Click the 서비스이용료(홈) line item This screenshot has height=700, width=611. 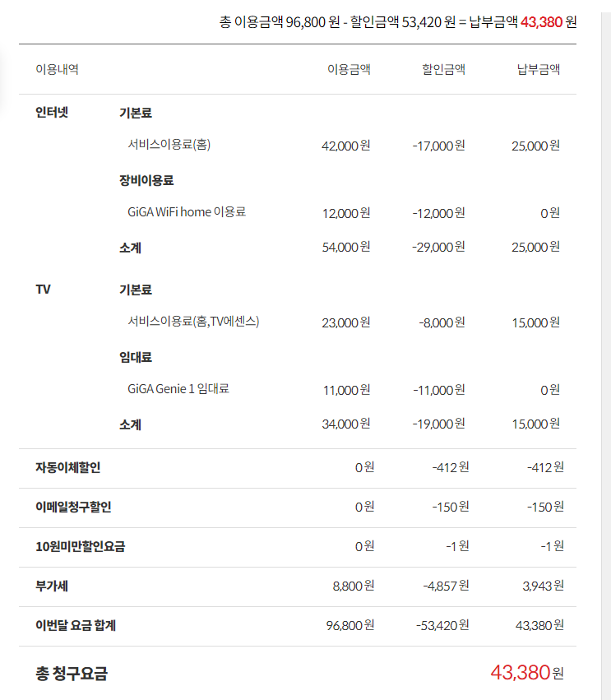[169, 145]
